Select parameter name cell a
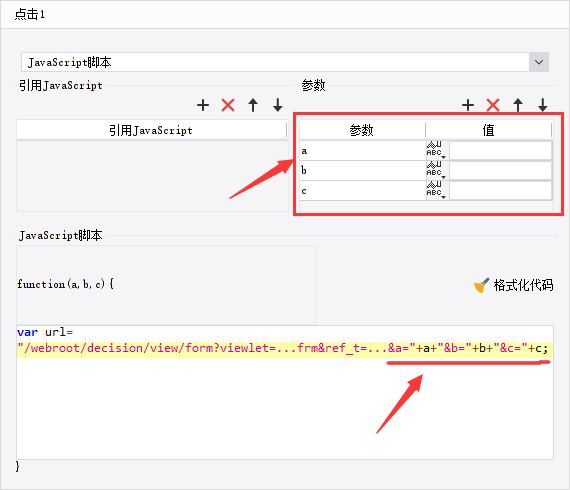This screenshot has width=570, height=490. pos(363,150)
